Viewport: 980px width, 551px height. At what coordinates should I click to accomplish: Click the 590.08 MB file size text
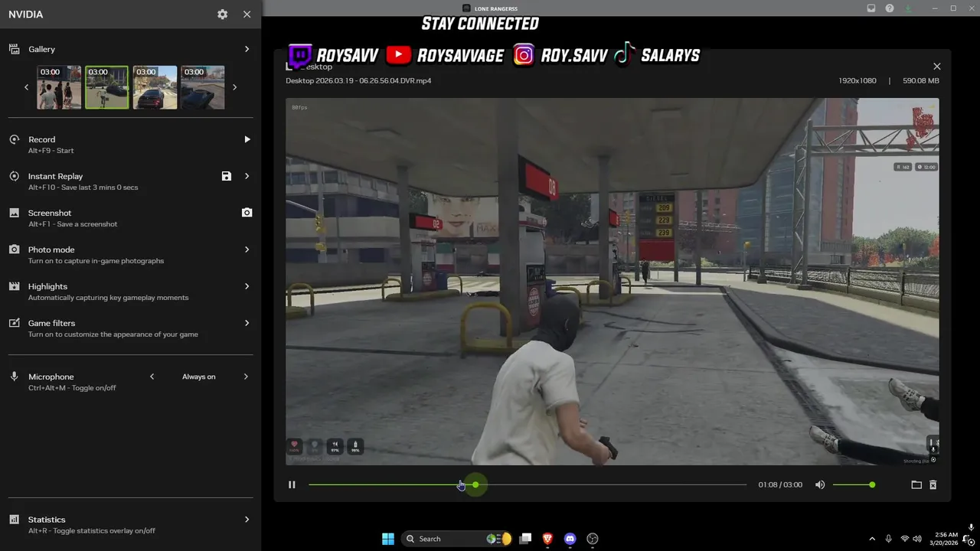pos(921,80)
